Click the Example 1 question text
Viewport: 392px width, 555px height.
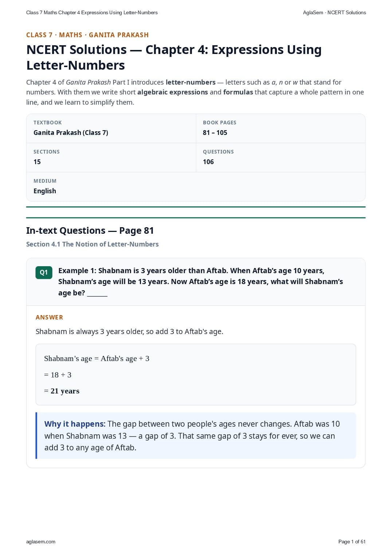200,282
